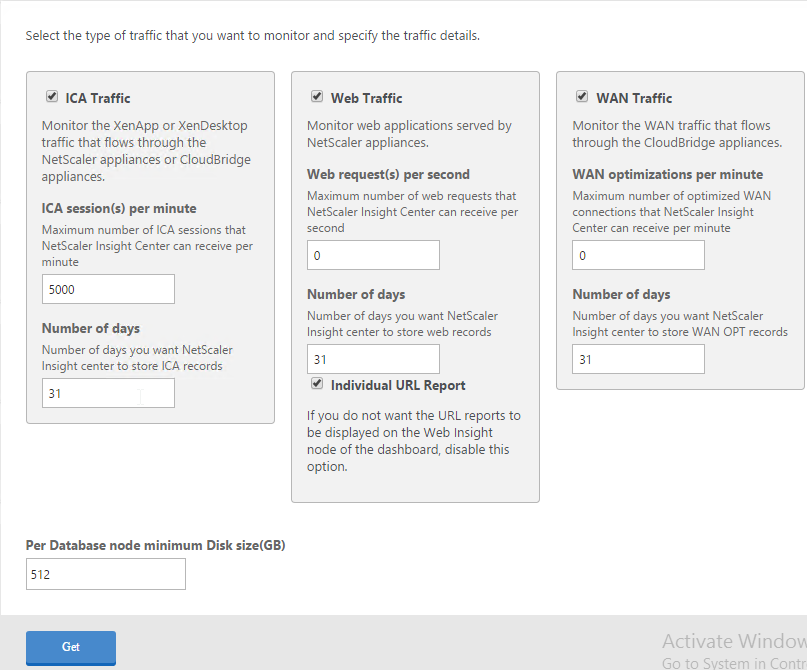
Task: Click the ICA session(s) per minute field
Action: (108, 289)
